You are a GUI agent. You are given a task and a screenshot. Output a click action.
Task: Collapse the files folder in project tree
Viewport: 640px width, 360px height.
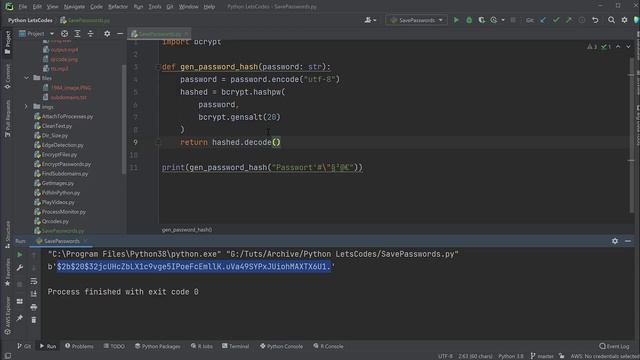(27, 78)
